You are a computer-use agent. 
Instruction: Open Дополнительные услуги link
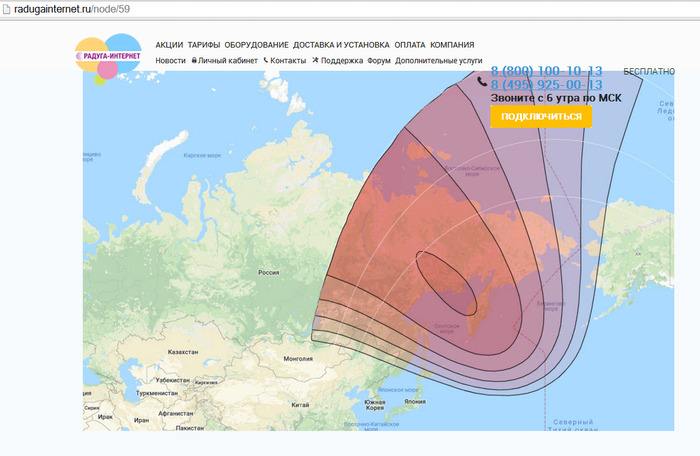(x=439, y=61)
